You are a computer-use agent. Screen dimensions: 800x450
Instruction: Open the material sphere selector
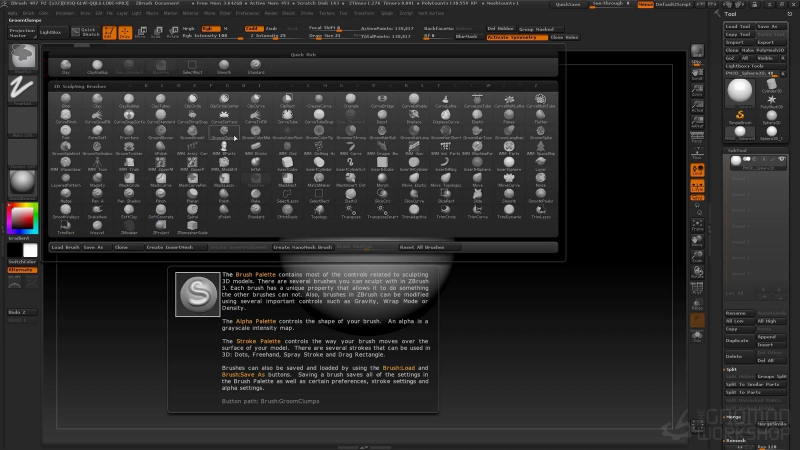(x=22, y=183)
